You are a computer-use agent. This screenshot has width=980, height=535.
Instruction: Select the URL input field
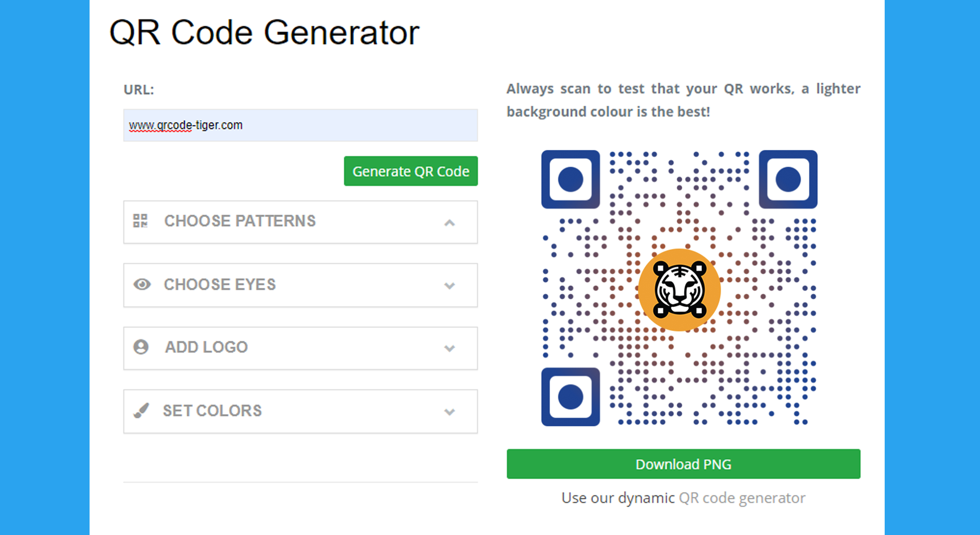point(299,124)
